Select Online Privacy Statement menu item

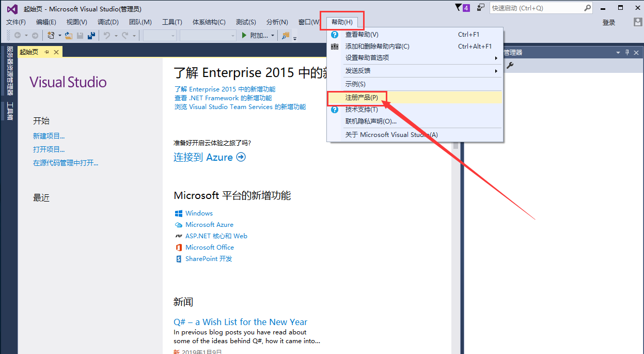click(415, 121)
